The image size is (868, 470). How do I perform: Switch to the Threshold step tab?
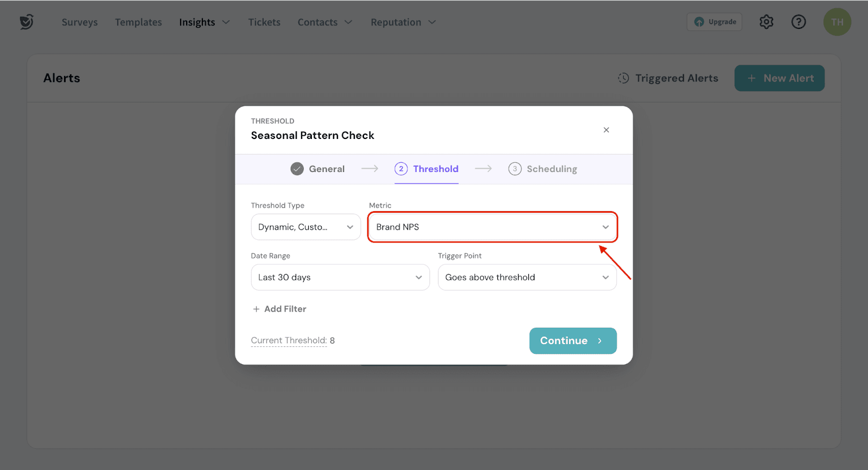pyautogui.click(x=426, y=169)
